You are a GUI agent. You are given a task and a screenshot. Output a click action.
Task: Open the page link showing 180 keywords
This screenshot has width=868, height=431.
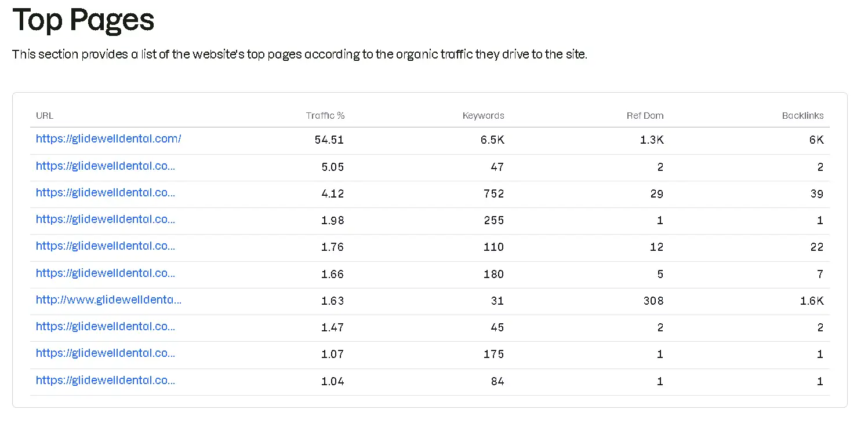point(105,273)
